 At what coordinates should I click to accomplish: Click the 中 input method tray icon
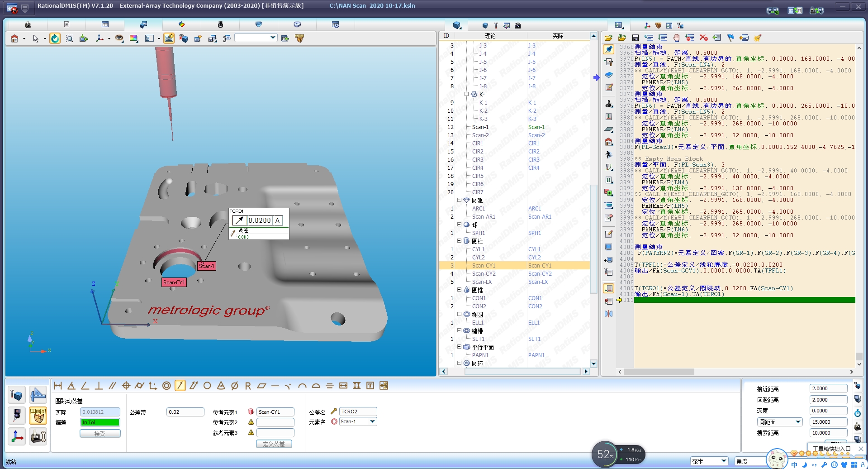click(794, 464)
